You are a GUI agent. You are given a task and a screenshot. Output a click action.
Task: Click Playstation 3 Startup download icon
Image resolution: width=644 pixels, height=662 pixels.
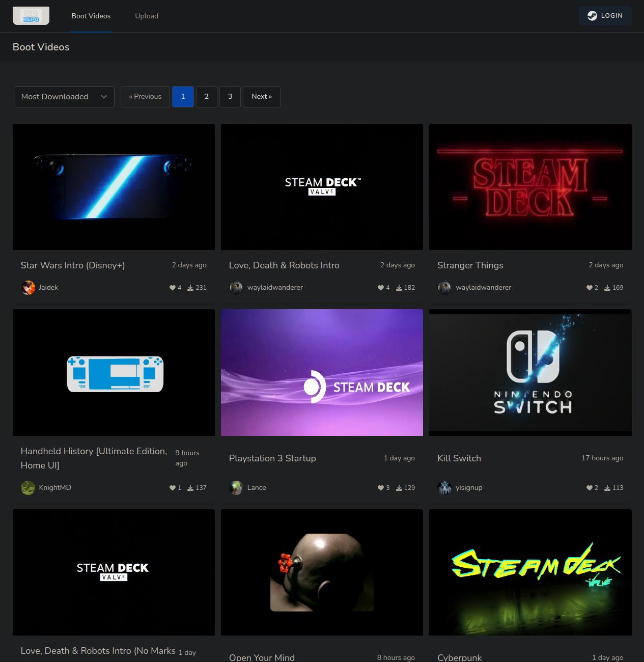(399, 488)
